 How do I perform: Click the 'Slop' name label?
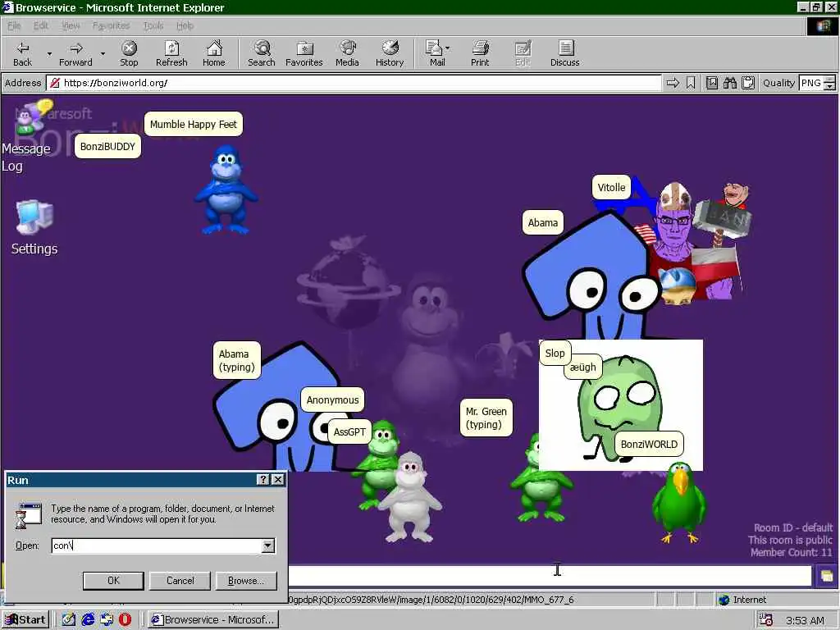(555, 353)
